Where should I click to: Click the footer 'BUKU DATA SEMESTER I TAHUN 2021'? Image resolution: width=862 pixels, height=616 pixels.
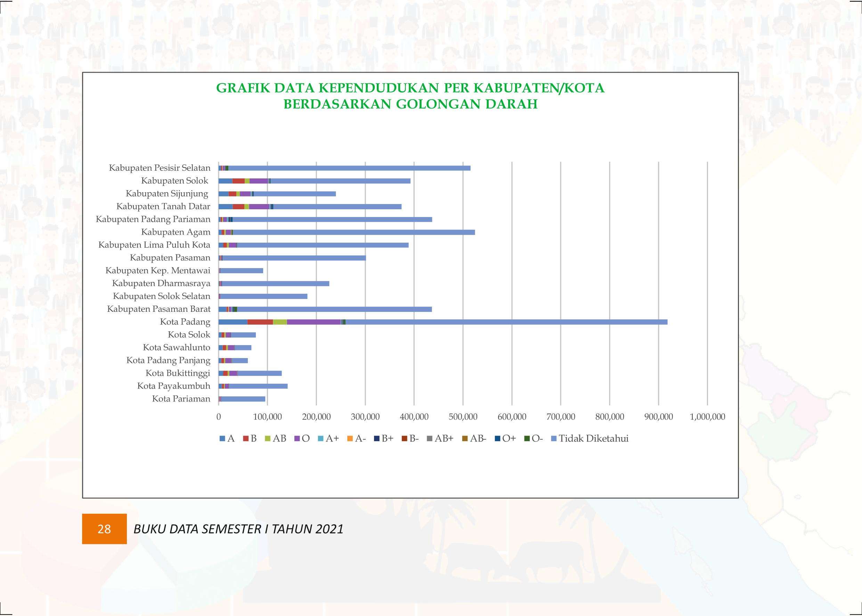238,529
